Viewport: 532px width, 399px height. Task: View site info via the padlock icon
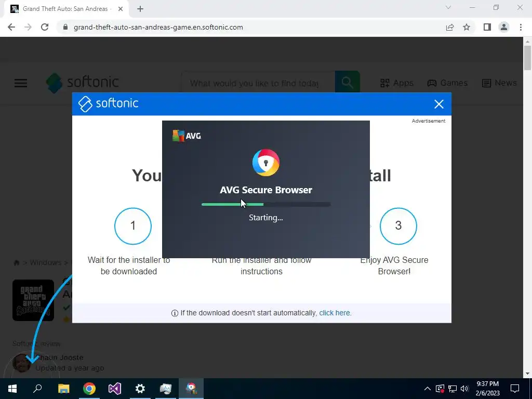coord(65,27)
